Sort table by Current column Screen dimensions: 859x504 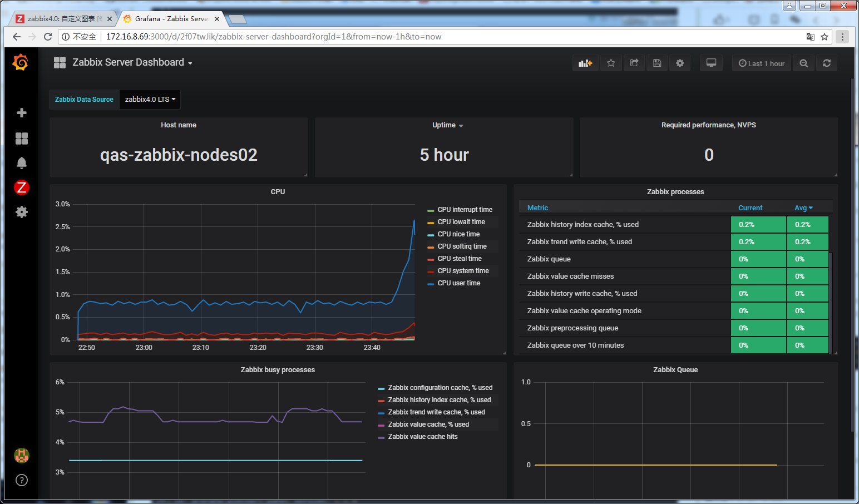(x=750, y=208)
